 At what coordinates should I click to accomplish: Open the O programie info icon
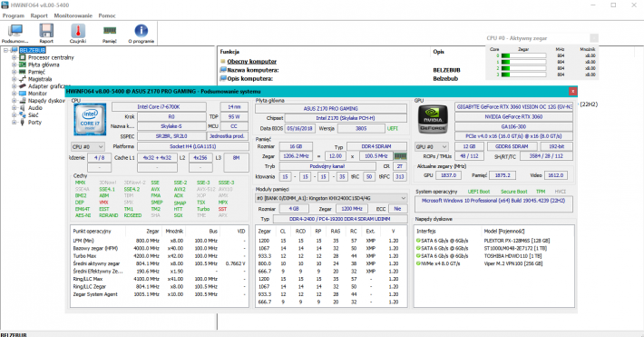click(x=141, y=31)
